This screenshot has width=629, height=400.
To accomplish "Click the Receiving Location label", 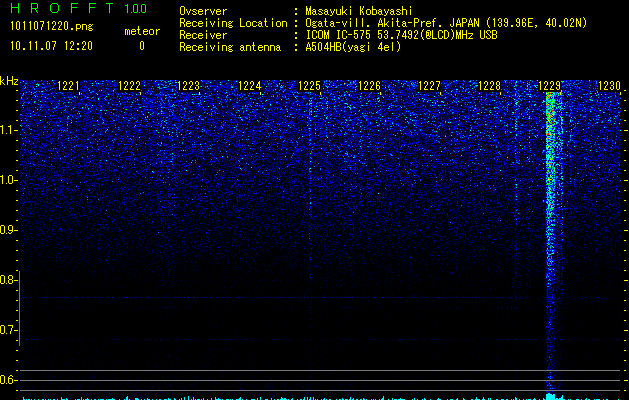I will click(x=233, y=23).
